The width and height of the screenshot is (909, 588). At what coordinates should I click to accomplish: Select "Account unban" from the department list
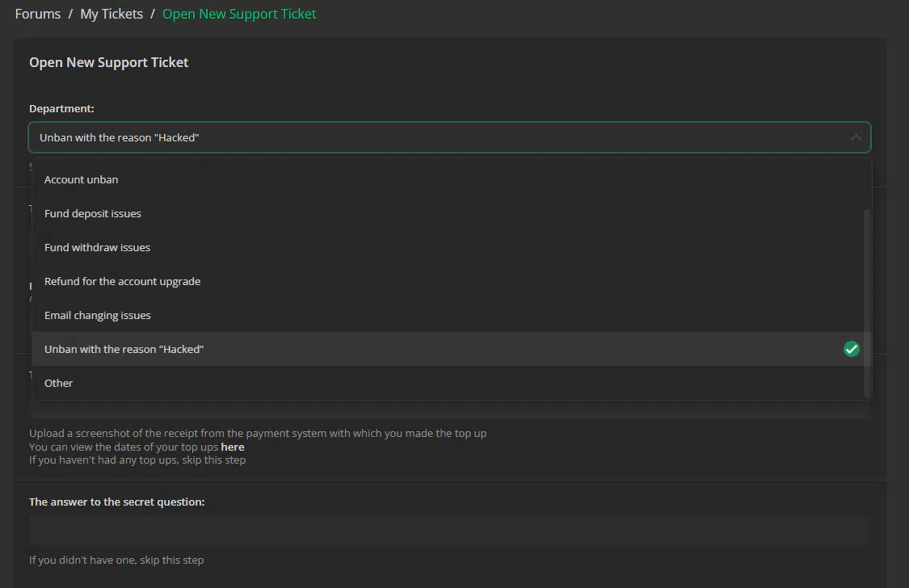click(x=452, y=179)
